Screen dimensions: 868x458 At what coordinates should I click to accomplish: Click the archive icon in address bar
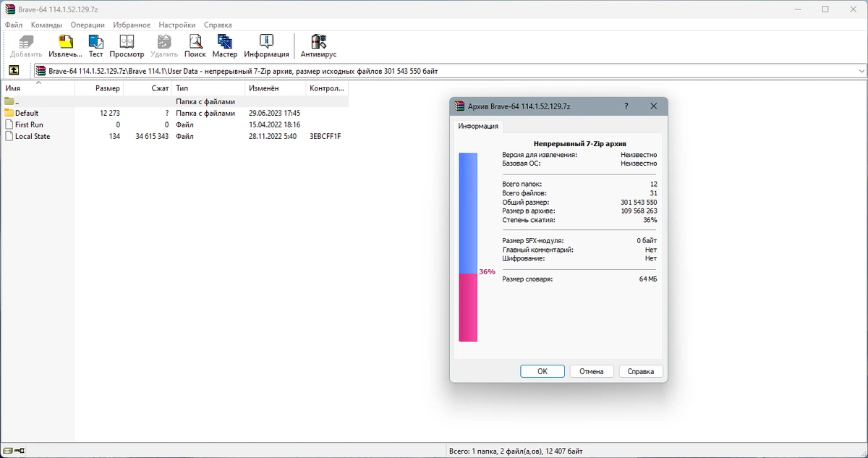tap(42, 71)
